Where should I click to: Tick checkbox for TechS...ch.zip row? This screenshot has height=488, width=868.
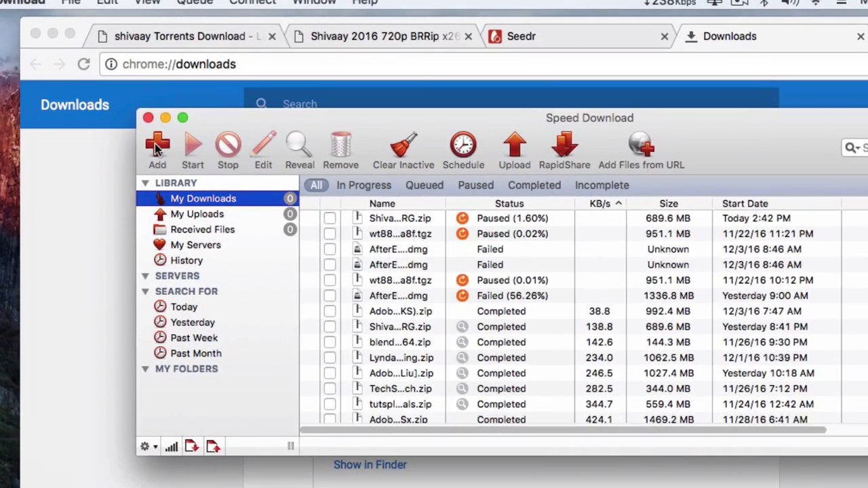(330, 389)
